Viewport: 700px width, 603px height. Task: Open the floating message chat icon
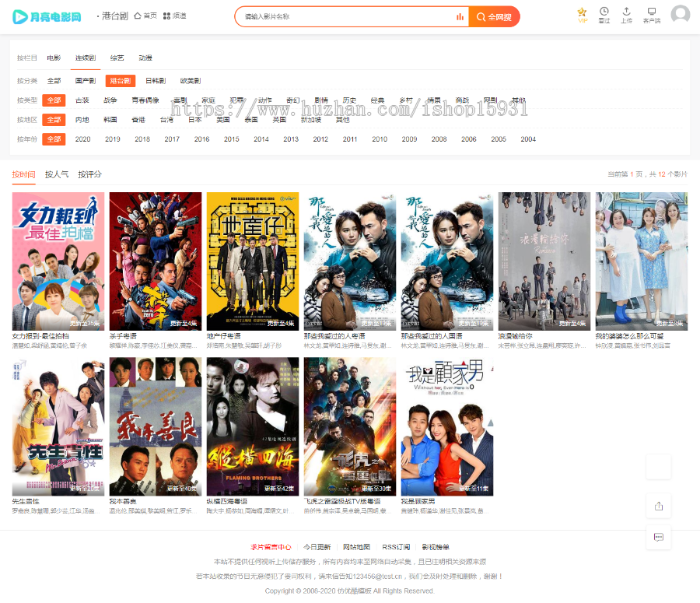pos(658,537)
